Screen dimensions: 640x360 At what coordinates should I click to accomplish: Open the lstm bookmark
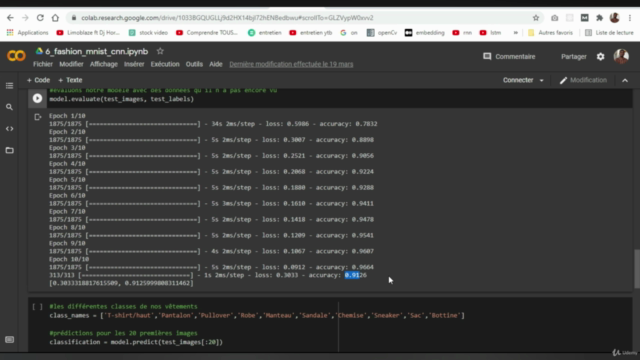490,33
